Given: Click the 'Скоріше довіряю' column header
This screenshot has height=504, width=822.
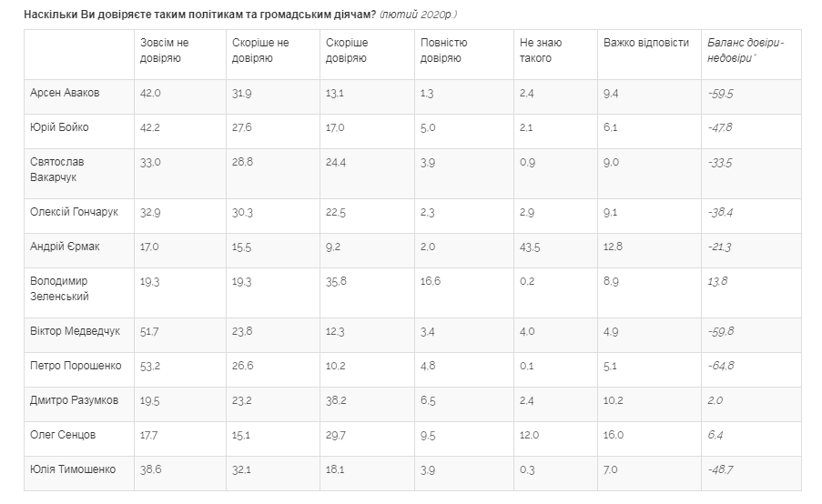Looking at the screenshot, I should (x=347, y=50).
